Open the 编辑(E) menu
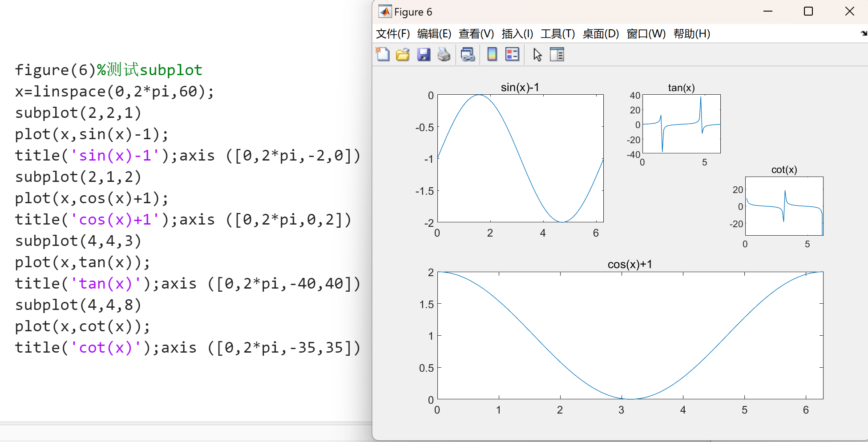The height and width of the screenshot is (442, 868). (434, 34)
